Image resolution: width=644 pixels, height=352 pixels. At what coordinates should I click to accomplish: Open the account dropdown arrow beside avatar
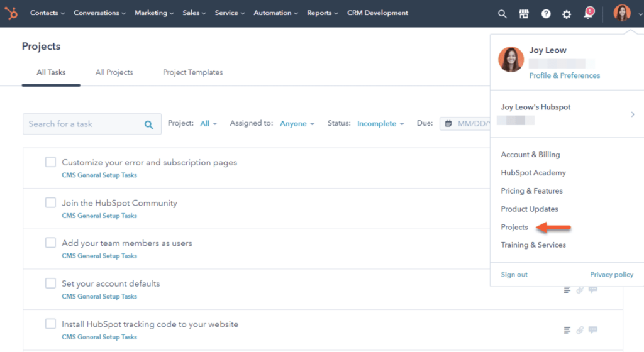point(640,14)
